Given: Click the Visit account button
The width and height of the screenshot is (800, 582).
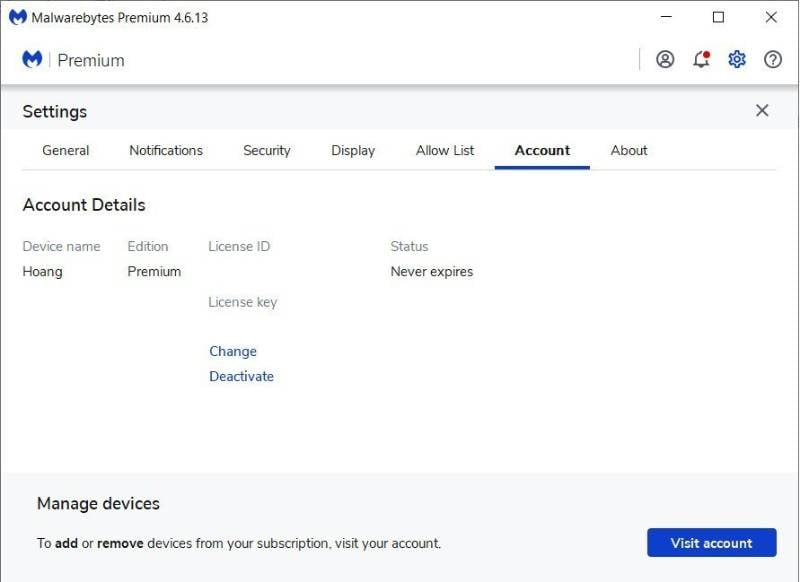Looking at the screenshot, I should pyautogui.click(x=712, y=543).
